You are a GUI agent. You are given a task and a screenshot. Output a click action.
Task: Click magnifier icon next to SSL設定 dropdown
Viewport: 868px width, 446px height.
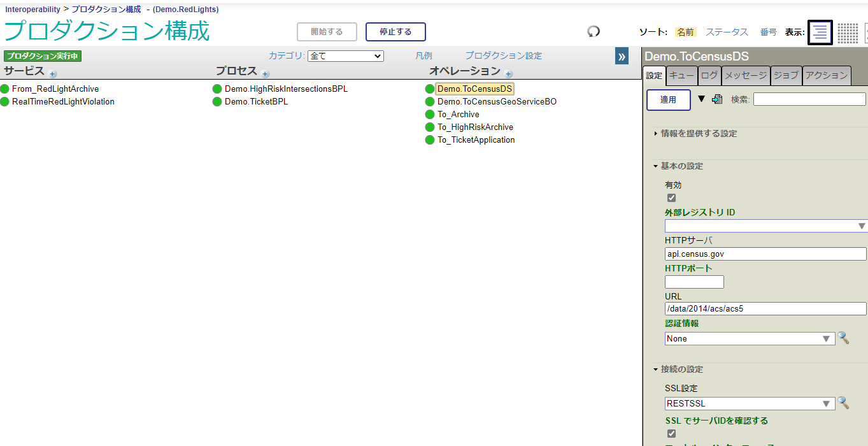[x=844, y=403]
